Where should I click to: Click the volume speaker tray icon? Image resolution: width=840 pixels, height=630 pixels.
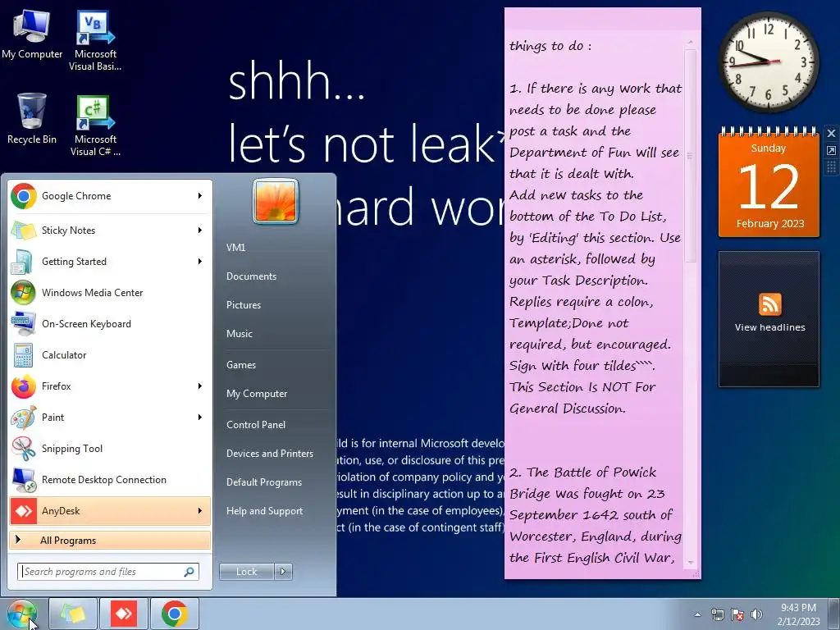[x=756, y=614]
